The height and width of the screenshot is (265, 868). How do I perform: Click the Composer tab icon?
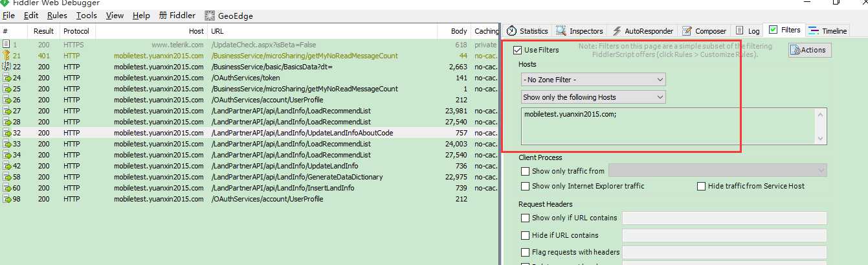click(x=687, y=31)
